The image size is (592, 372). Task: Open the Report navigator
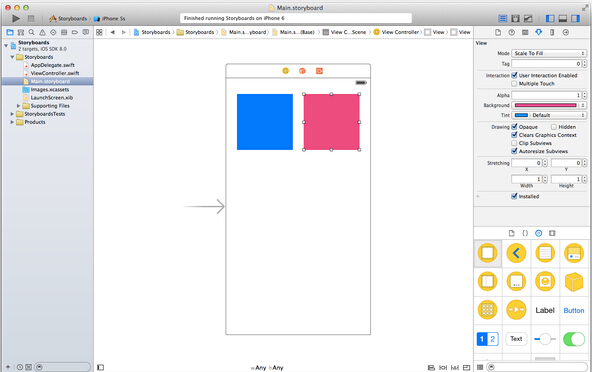pos(86,32)
